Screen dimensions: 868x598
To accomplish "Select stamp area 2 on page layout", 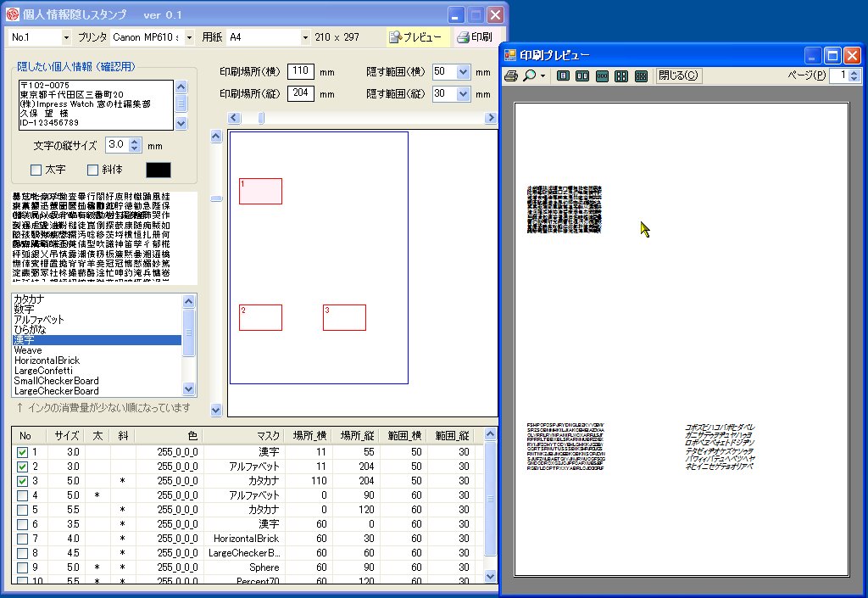I will coord(260,317).
